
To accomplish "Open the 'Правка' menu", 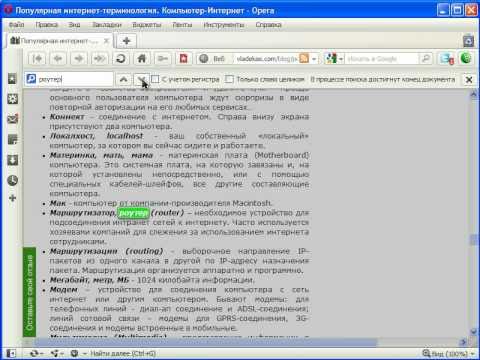I will click(x=47, y=25).
